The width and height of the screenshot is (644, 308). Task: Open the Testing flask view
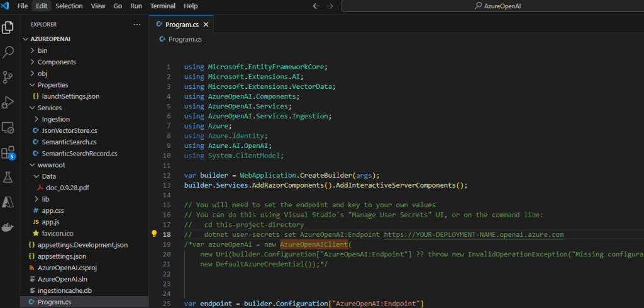click(x=8, y=177)
